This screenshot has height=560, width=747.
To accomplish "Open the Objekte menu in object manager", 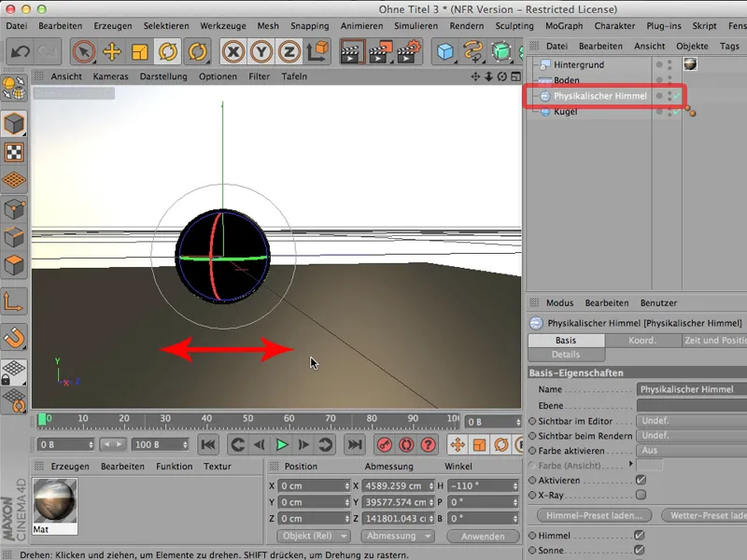I will [x=692, y=46].
